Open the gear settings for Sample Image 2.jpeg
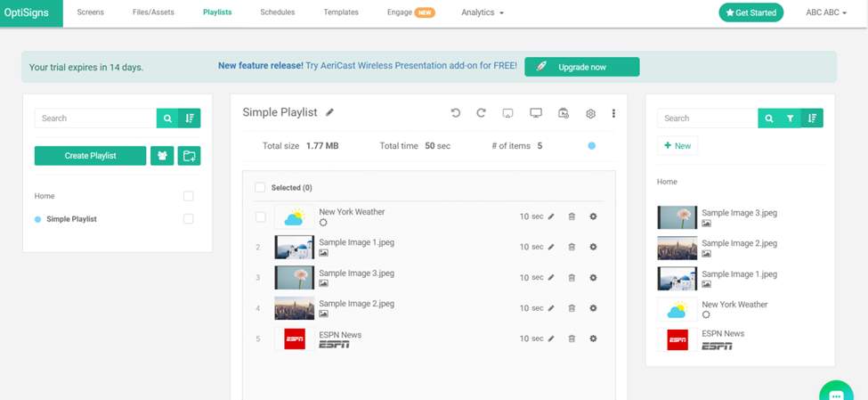The width and height of the screenshot is (868, 400). (593, 308)
